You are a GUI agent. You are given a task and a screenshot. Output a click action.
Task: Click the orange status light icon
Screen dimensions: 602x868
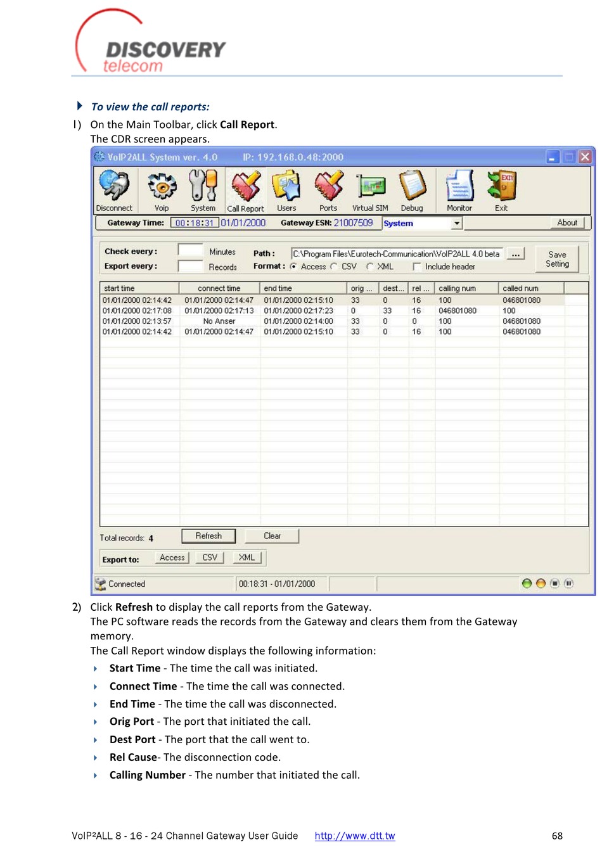pos(541,584)
